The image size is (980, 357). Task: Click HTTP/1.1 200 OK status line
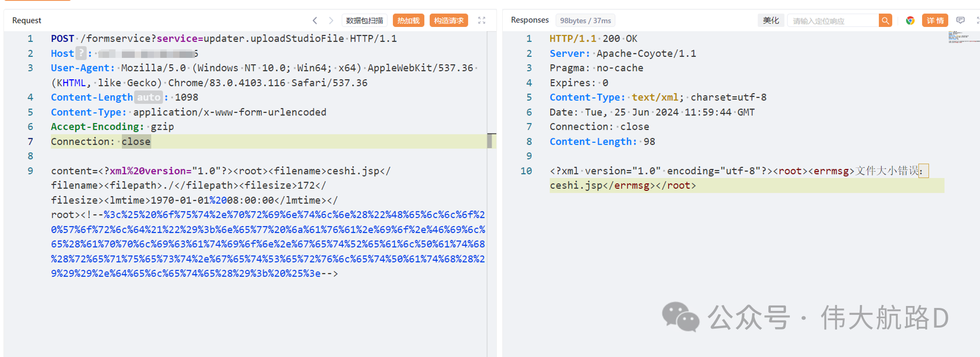click(593, 38)
